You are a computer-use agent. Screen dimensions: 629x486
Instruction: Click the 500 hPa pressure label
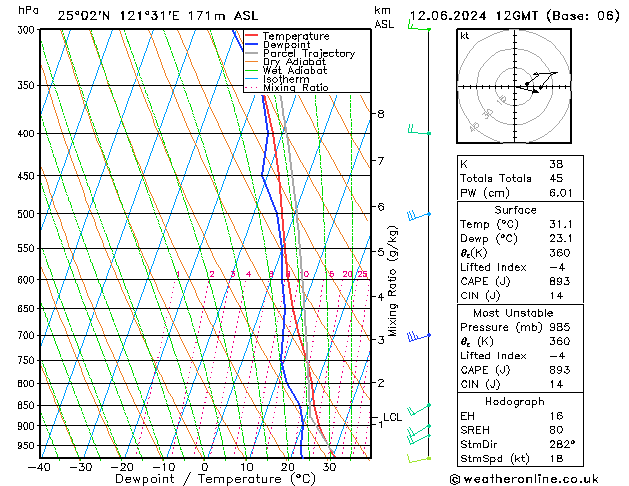(x=28, y=214)
